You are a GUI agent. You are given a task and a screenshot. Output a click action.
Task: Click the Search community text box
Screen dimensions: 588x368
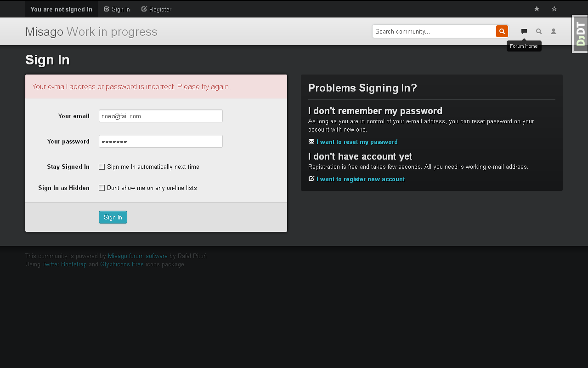tap(434, 31)
